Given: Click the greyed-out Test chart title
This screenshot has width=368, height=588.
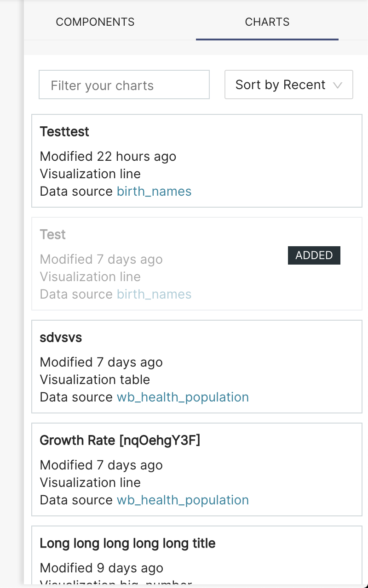Looking at the screenshot, I should pyautogui.click(x=53, y=235).
